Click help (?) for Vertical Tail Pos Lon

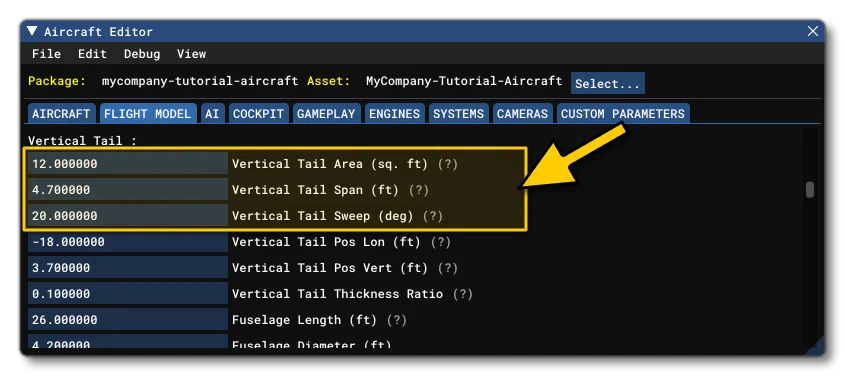(440, 242)
